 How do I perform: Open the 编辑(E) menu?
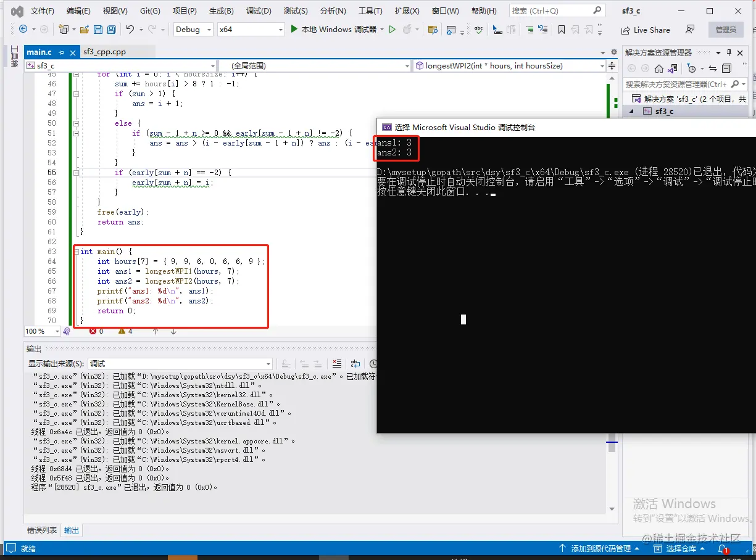click(78, 11)
